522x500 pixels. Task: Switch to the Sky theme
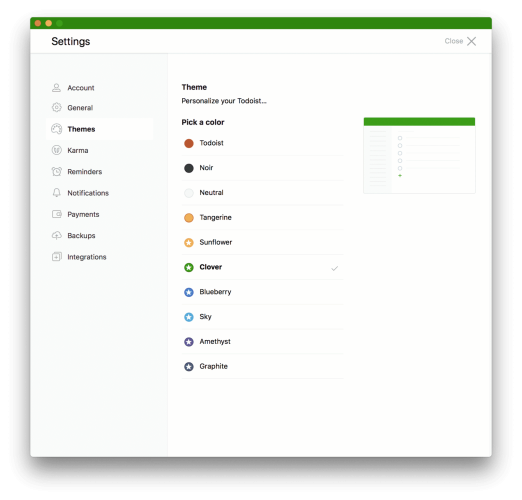263,317
